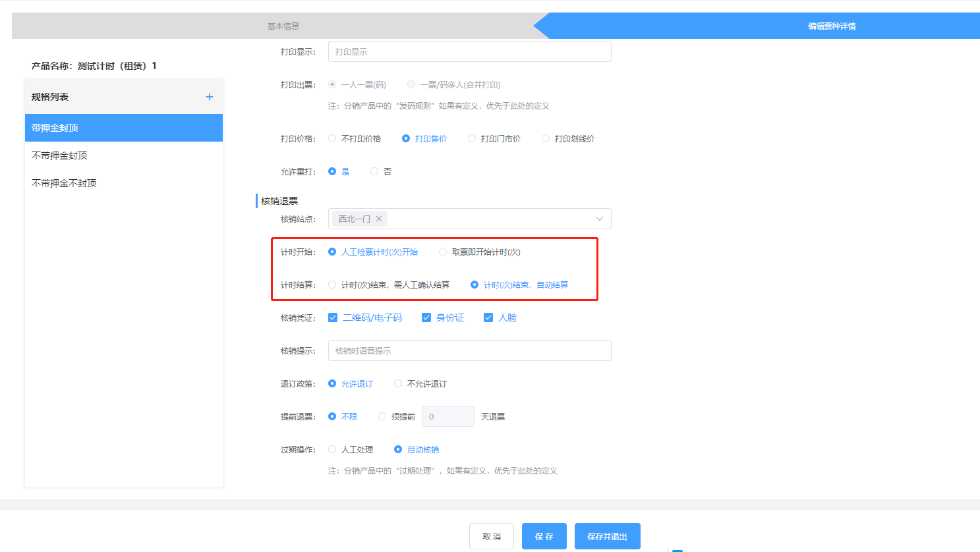This screenshot has height=552, width=980.
Task: Expand the 核销站点 dropdown arrow
Action: coord(599,219)
